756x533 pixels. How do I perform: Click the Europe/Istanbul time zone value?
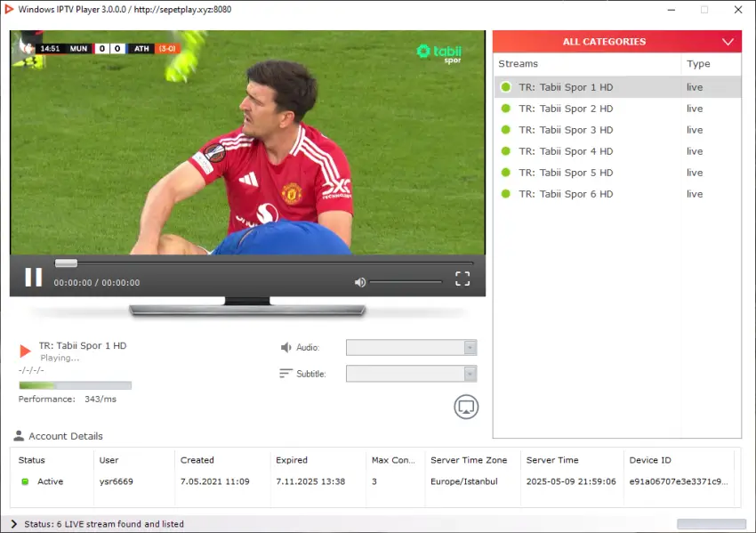463,481
